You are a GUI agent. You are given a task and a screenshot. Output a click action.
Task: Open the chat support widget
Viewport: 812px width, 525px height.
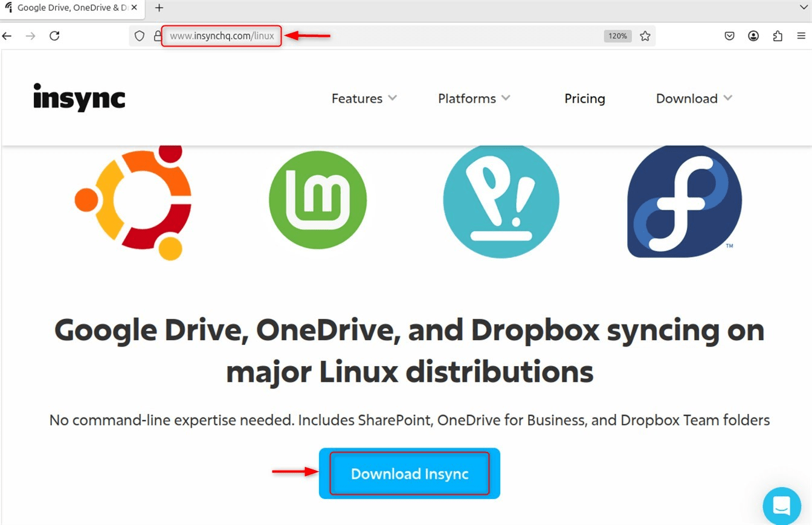pos(782,506)
